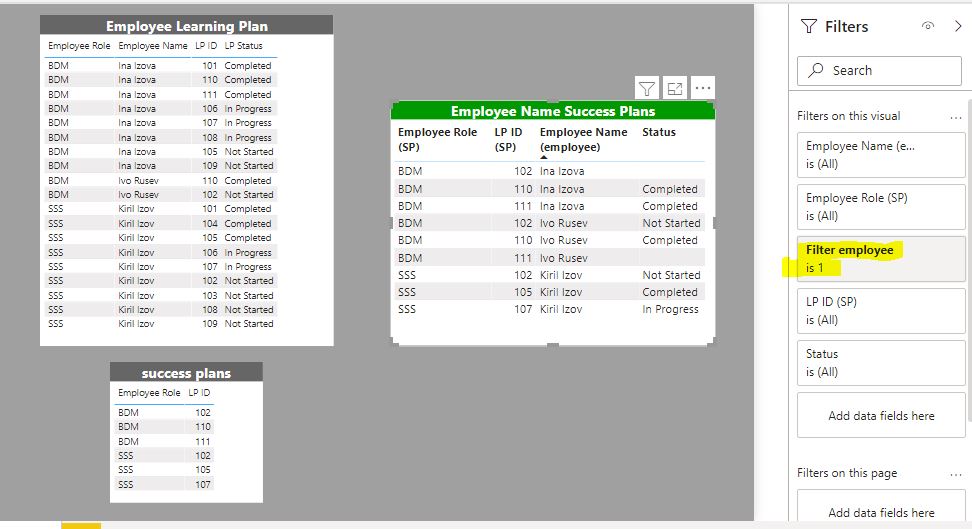Click the Employee Learning Plan title
The width and height of the screenshot is (972, 529).
[187, 26]
